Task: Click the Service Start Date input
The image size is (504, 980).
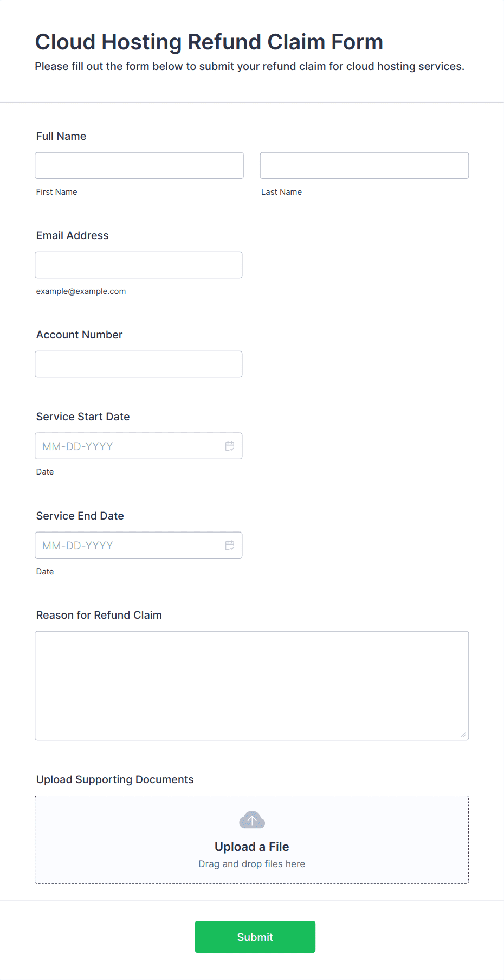Action: coord(139,446)
